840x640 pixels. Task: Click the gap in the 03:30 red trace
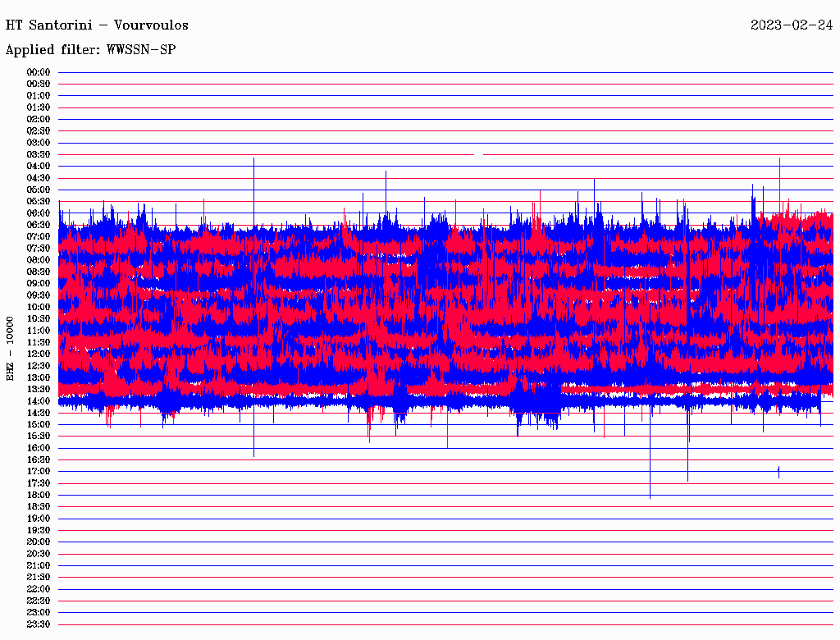(479, 154)
